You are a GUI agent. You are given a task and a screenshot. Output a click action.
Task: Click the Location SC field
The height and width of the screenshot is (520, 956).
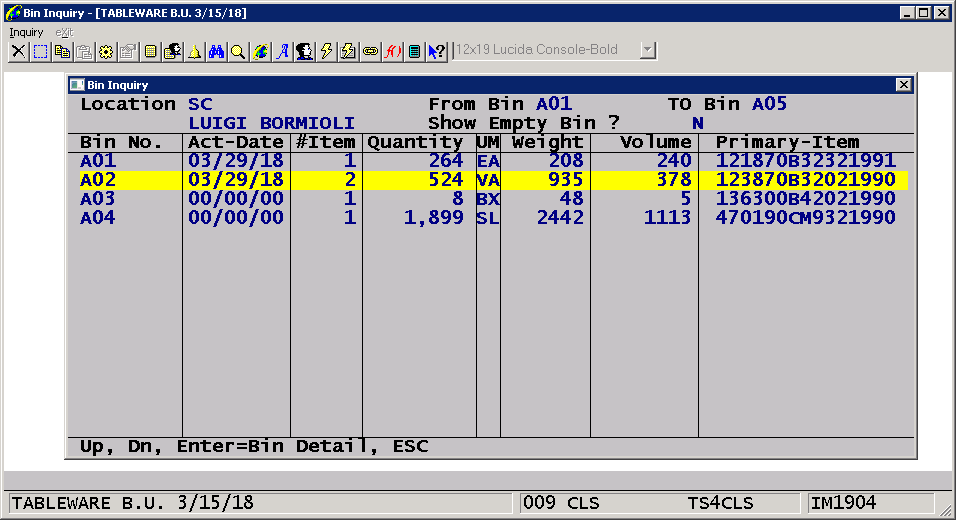(200, 104)
